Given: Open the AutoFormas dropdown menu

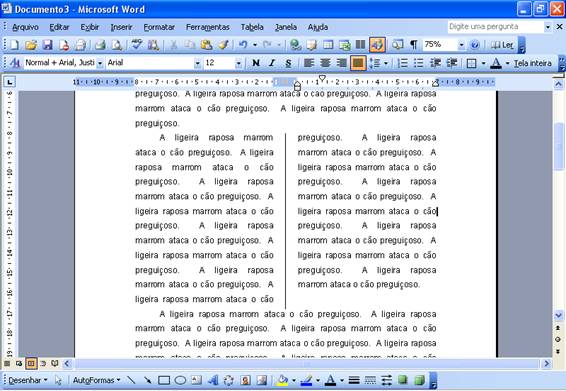Looking at the screenshot, I should click(x=96, y=380).
